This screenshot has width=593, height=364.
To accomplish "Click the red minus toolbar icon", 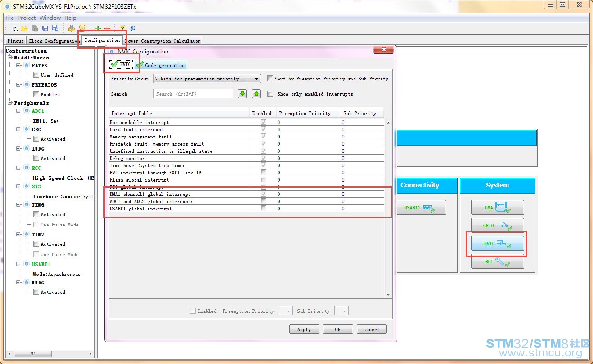I will 107,28.
